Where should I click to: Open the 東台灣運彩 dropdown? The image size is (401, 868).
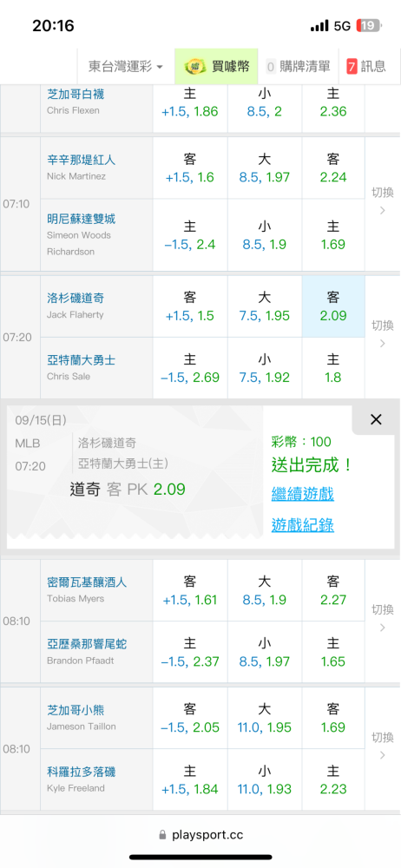point(126,67)
